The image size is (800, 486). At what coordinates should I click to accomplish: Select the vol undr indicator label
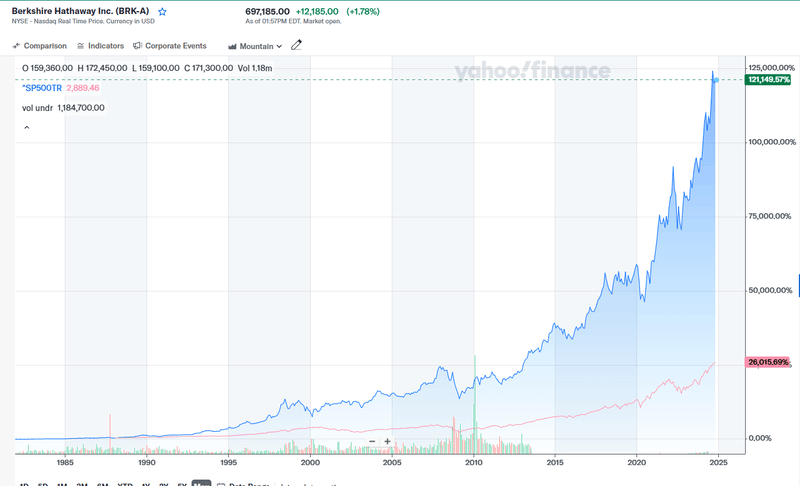(x=37, y=108)
